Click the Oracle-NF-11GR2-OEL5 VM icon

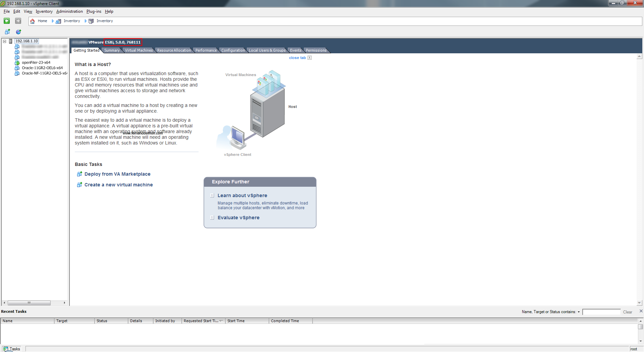click(x=17, y=73)
